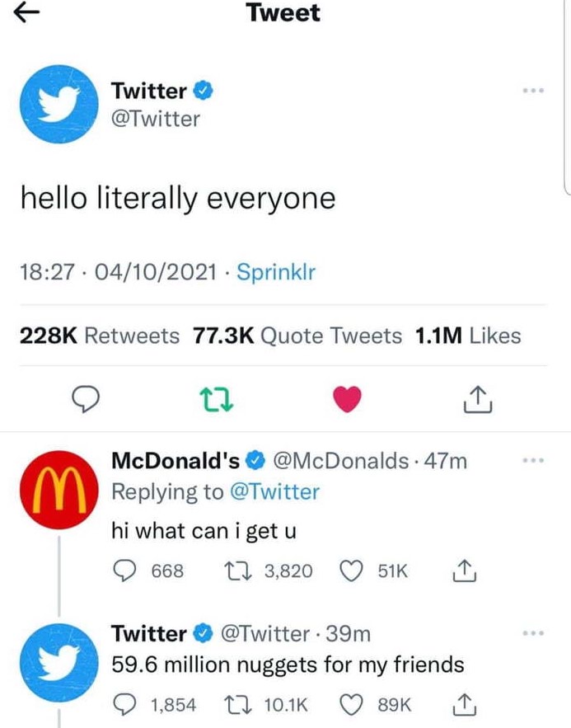Image resolution: width=571 pixels, height=728 pixels.
Task: Retweet the 59.6 million nuggets tweet
Action: (238, 703)
